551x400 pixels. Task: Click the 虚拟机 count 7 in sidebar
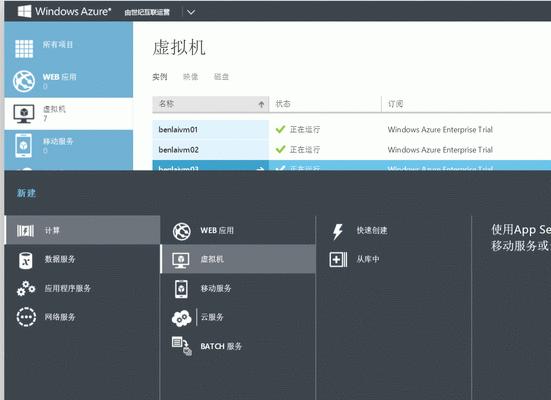(45, 119)
